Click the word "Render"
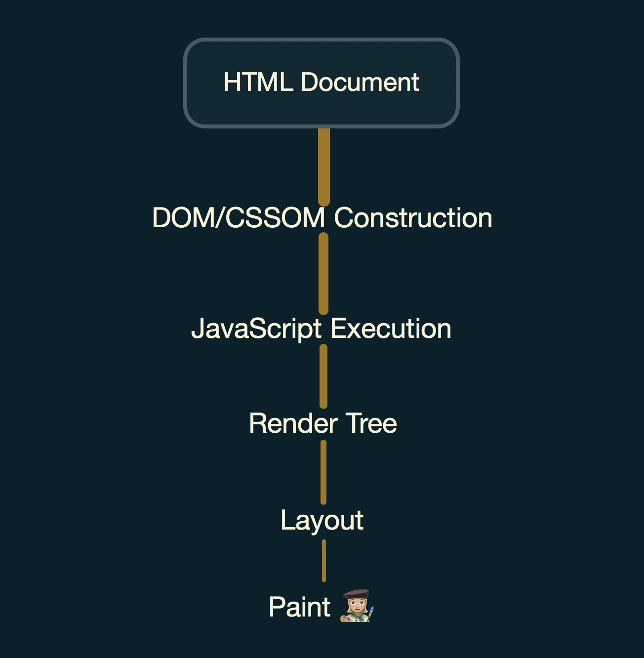 [293, 424]
